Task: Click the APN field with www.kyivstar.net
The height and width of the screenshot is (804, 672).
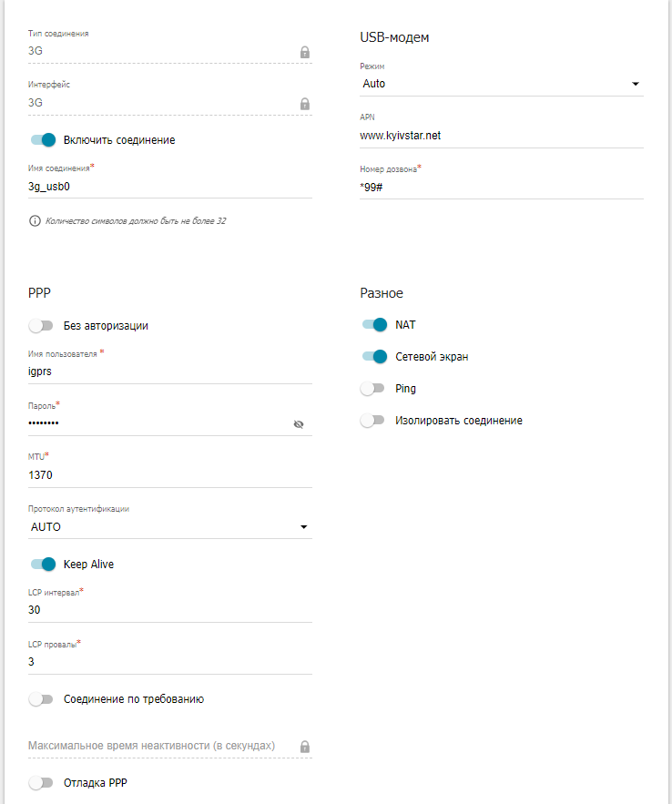Action: coord(501,136)
